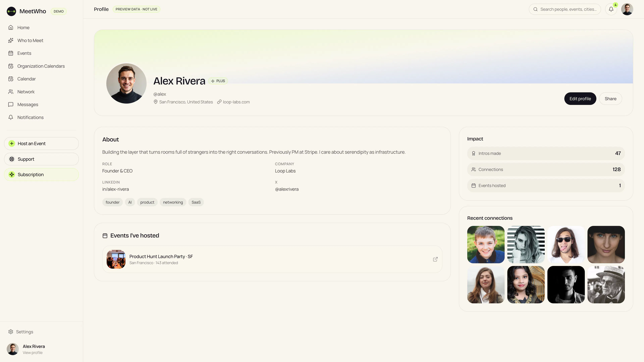Open the user avatar in top right

pyautogui.click(x=627, y=9)
